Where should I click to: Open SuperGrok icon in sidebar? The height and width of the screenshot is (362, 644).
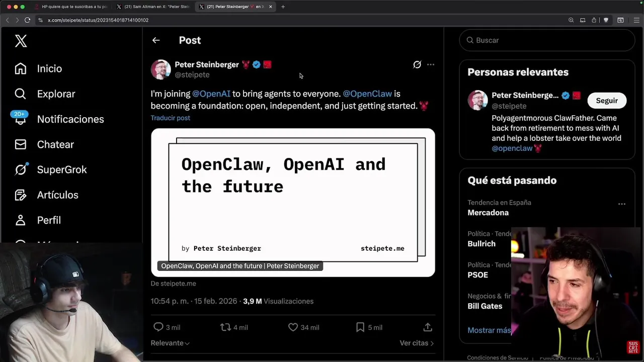[20, 169]
